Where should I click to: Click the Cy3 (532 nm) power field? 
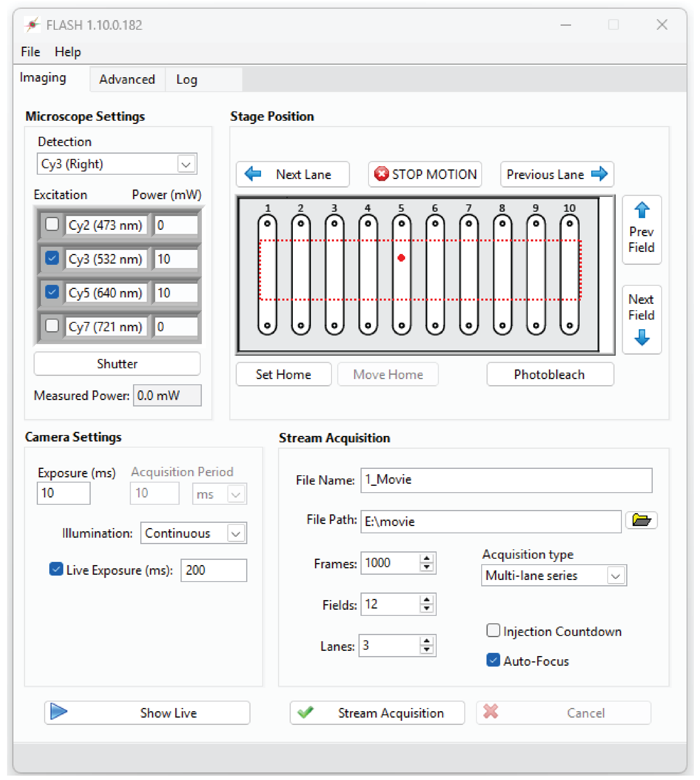(x=176, y=259)
